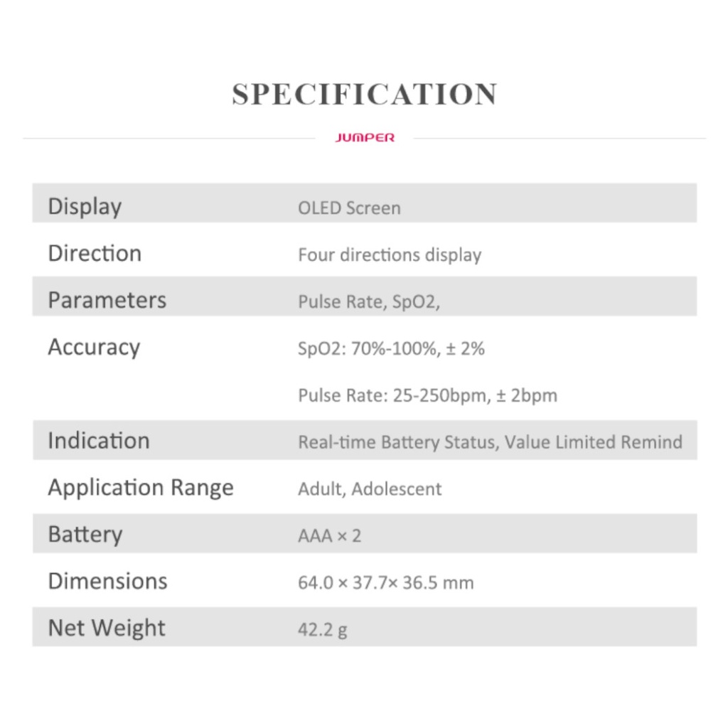Click the pink JUMPER brand logo
Viewport: 728px width, 728px height.
coord(364,138)
